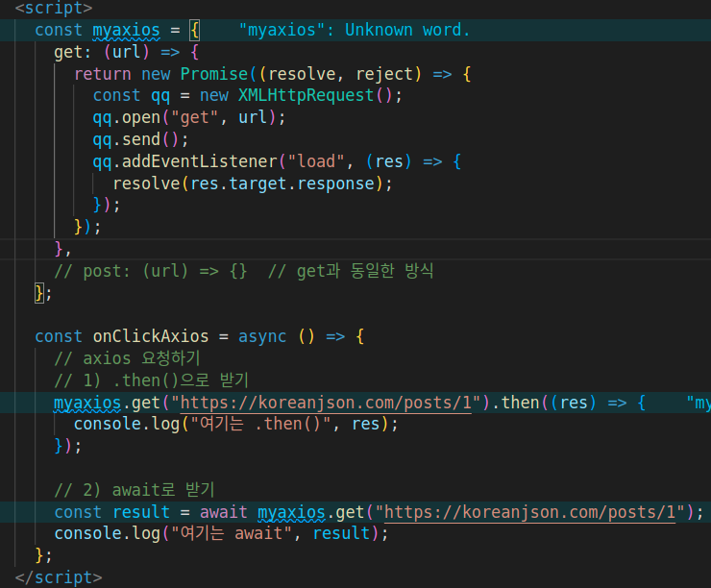Click the 'onClickAxios' function name
Viewport: 711px width, 588px height.
[x=151, y=337]
